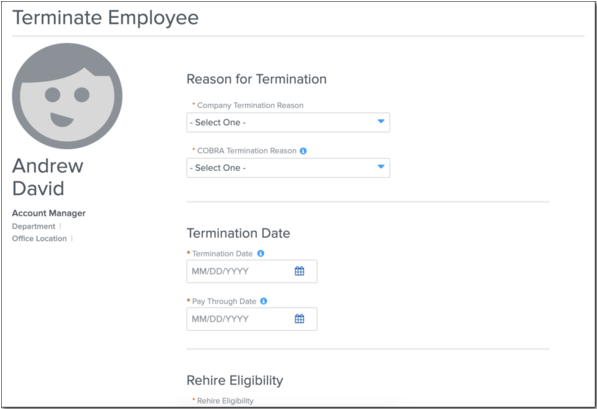
Task: Click the COBRA Termination Reason info icon
Action: (x=303, y=151)
